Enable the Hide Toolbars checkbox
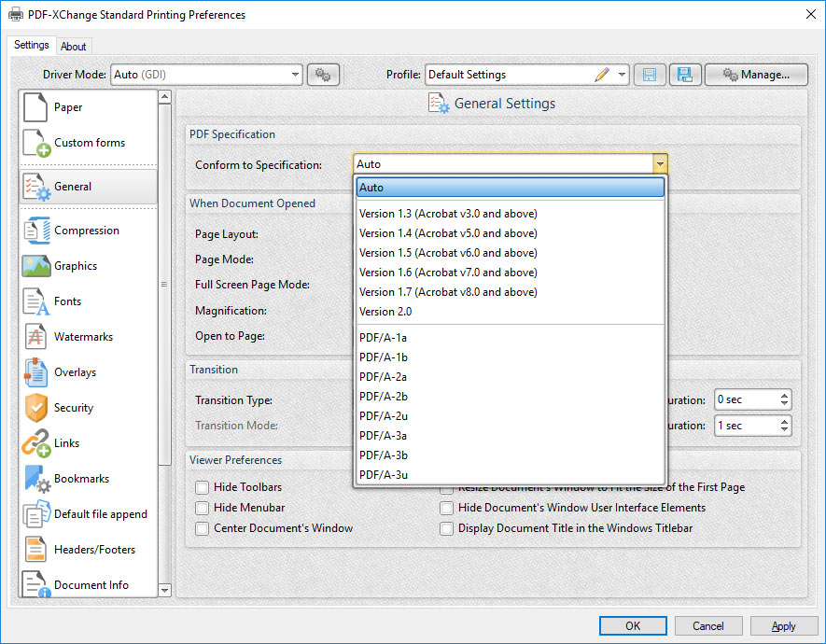Viewport: 826px width, 644px height. point(201,487)
